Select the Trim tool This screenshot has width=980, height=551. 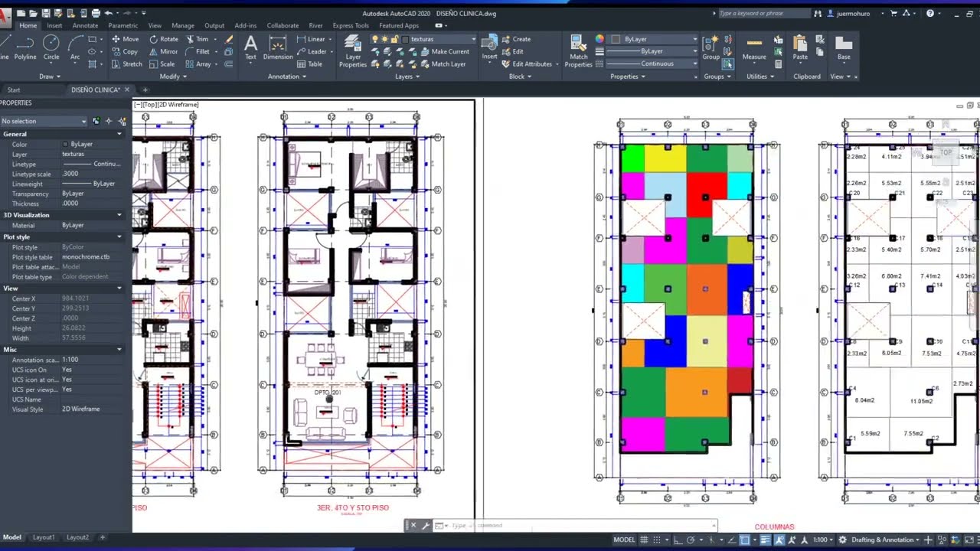pos(197,39)
